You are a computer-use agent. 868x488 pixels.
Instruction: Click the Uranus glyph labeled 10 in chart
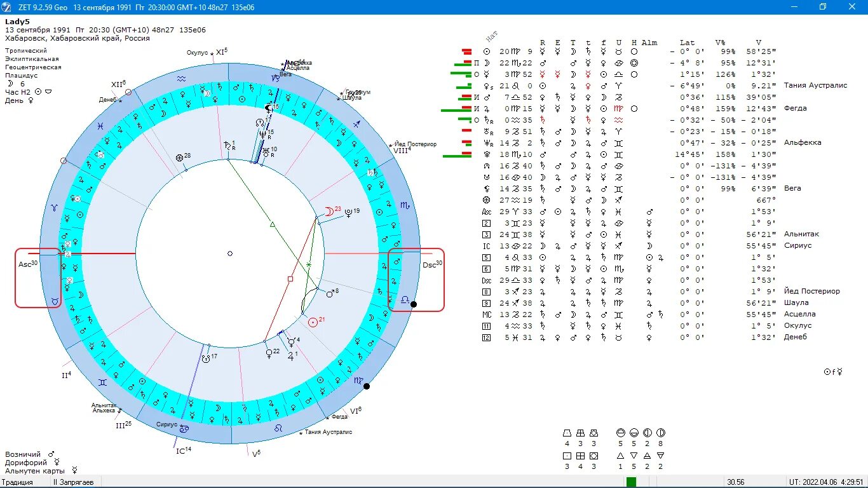(x=266, y=151)
